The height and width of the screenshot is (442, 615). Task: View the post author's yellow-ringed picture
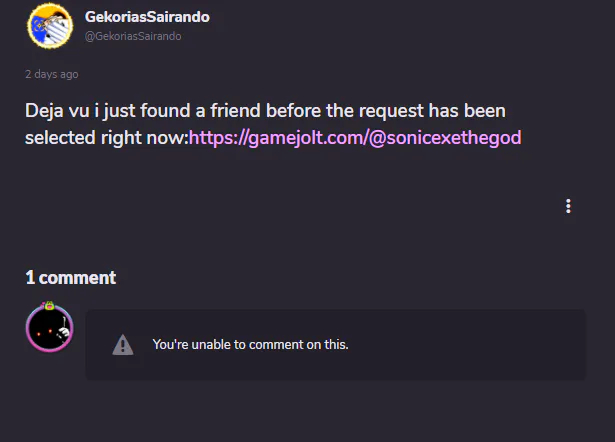point(50,26)
